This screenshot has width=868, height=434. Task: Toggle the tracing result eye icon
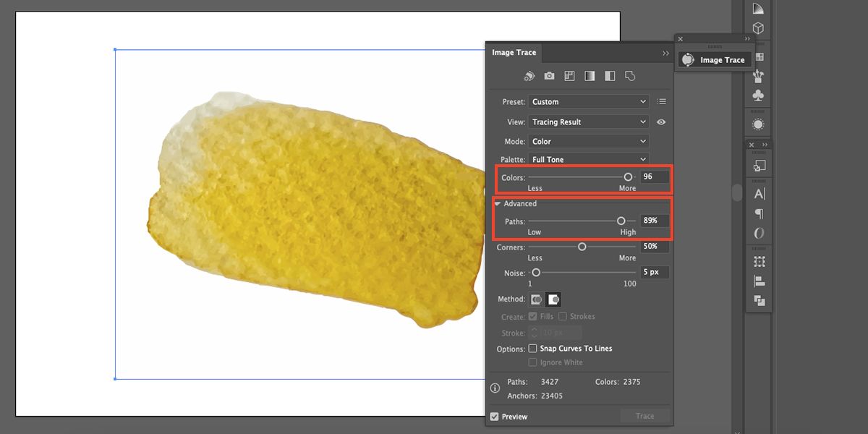click(661, 122)
